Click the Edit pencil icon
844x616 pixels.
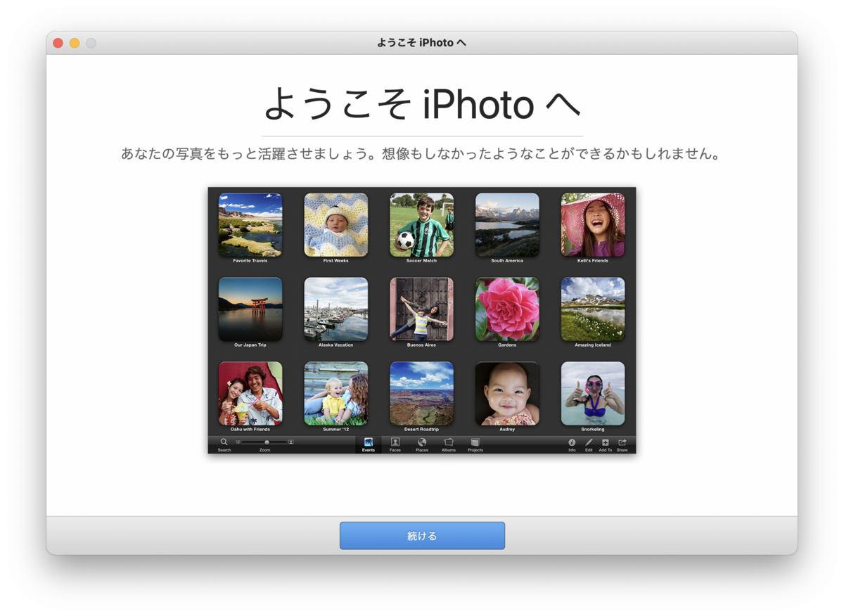[x=589, y=442]
